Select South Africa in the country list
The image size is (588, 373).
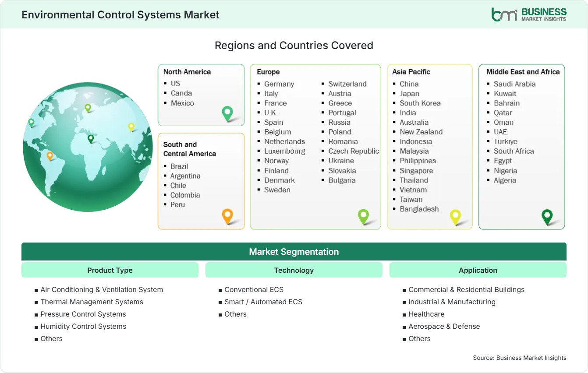pos(514,151)
